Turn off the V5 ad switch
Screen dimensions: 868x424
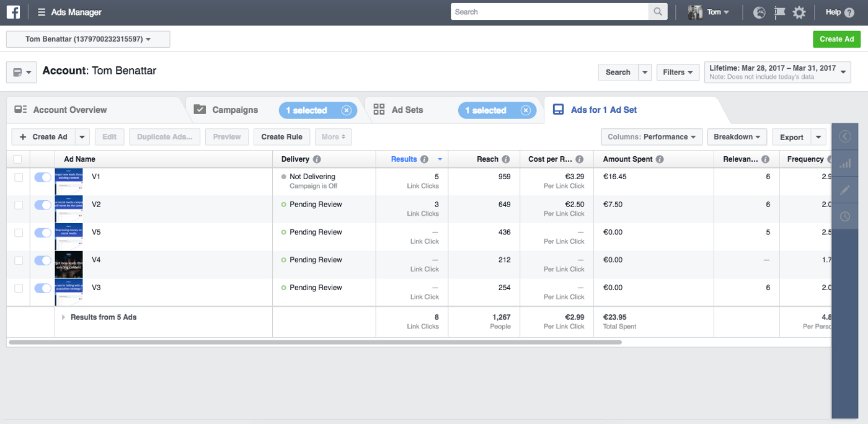[43, 232]
